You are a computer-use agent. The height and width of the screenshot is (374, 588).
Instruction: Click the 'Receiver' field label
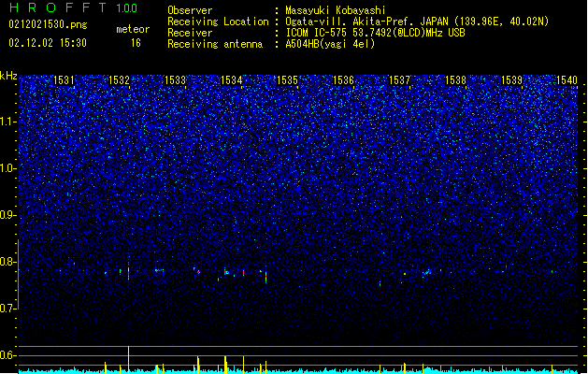(190, 33)
